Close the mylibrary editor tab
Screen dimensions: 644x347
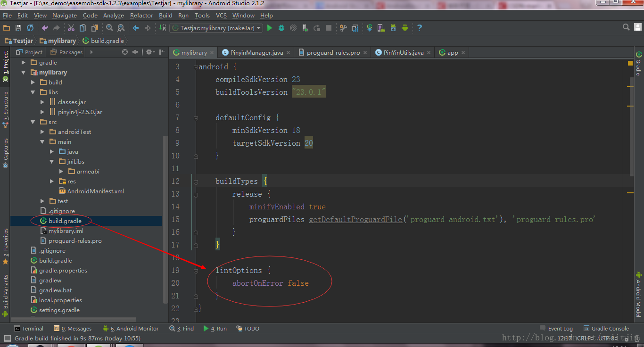(212, 53)
